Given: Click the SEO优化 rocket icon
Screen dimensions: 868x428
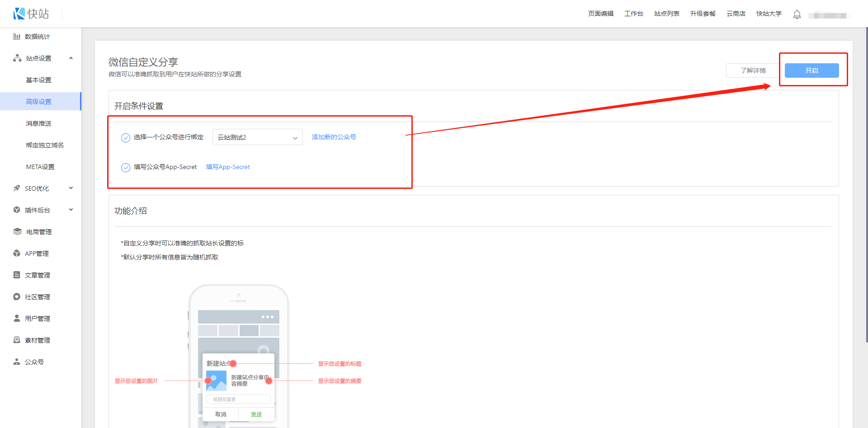Looking at the screenshot, I should point(17,188).
